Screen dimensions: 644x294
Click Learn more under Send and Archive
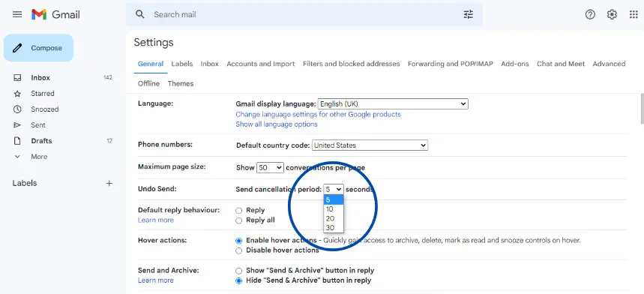156,280
